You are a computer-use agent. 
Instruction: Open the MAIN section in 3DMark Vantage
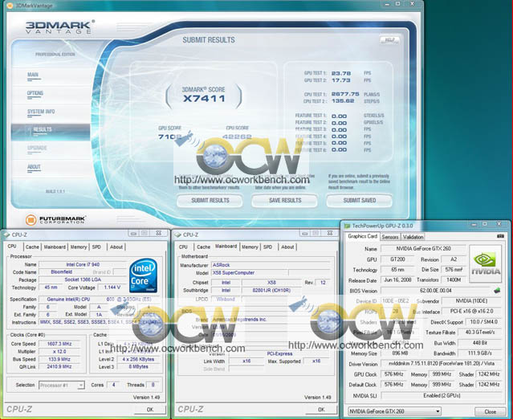(33, 75)
